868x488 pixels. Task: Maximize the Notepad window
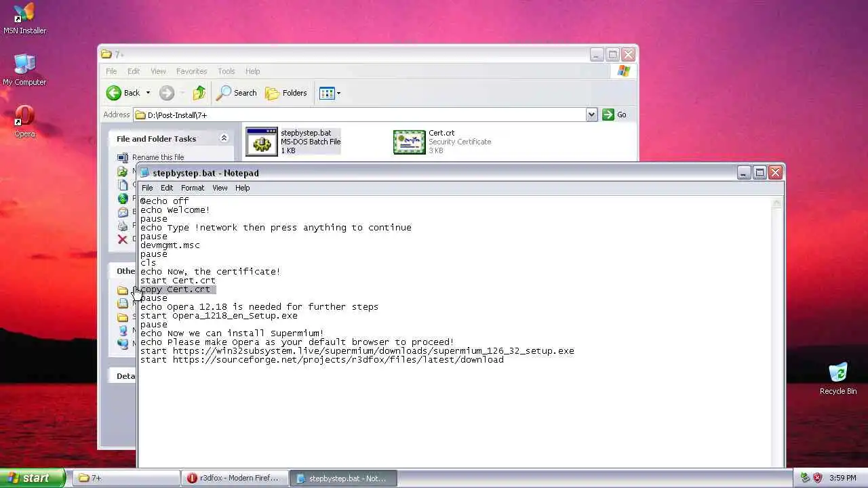tap(759, 173)
